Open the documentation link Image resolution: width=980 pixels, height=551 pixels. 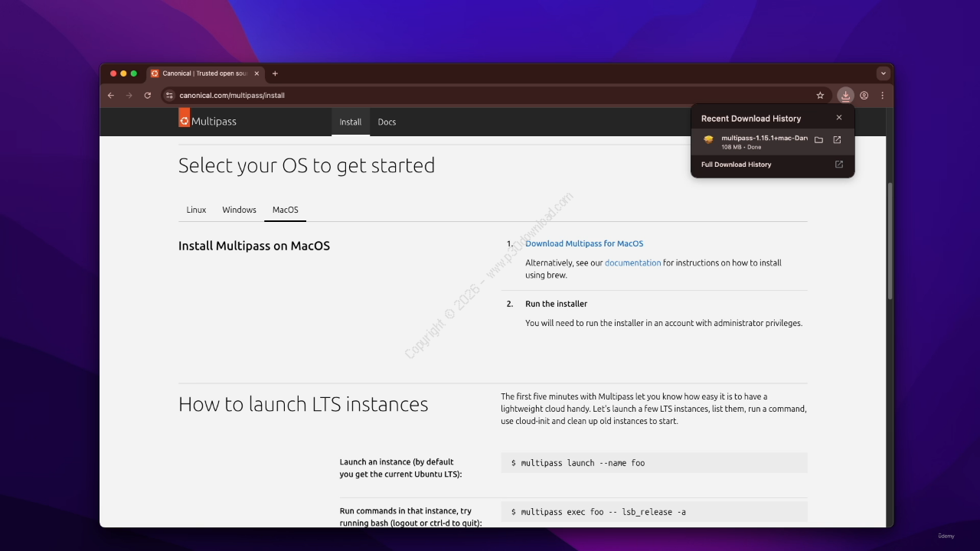(x=632, y=262)
